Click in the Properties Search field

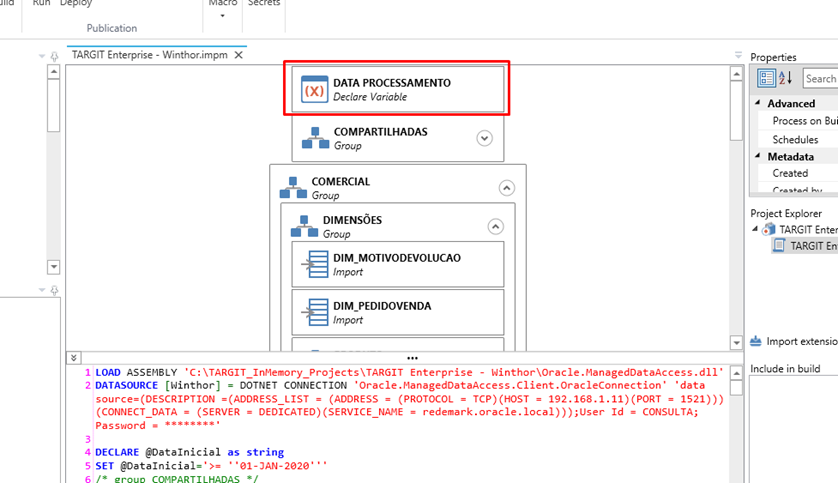820,79
